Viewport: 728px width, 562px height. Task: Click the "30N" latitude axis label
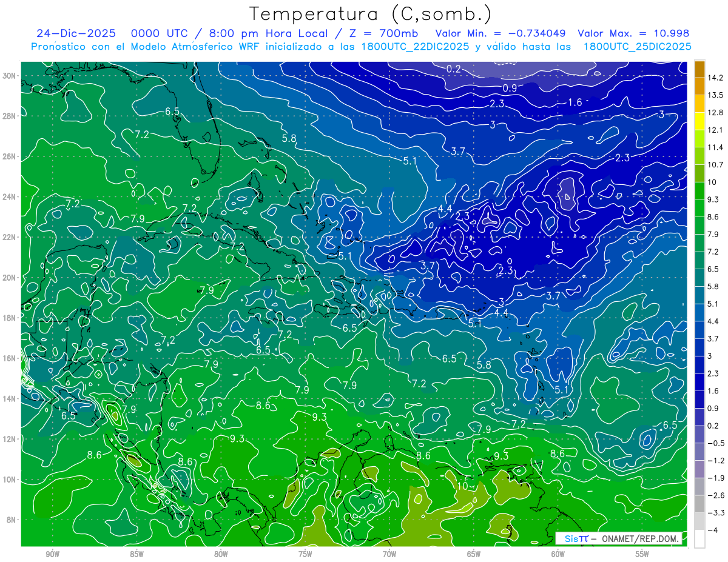[x=10, y=76]
